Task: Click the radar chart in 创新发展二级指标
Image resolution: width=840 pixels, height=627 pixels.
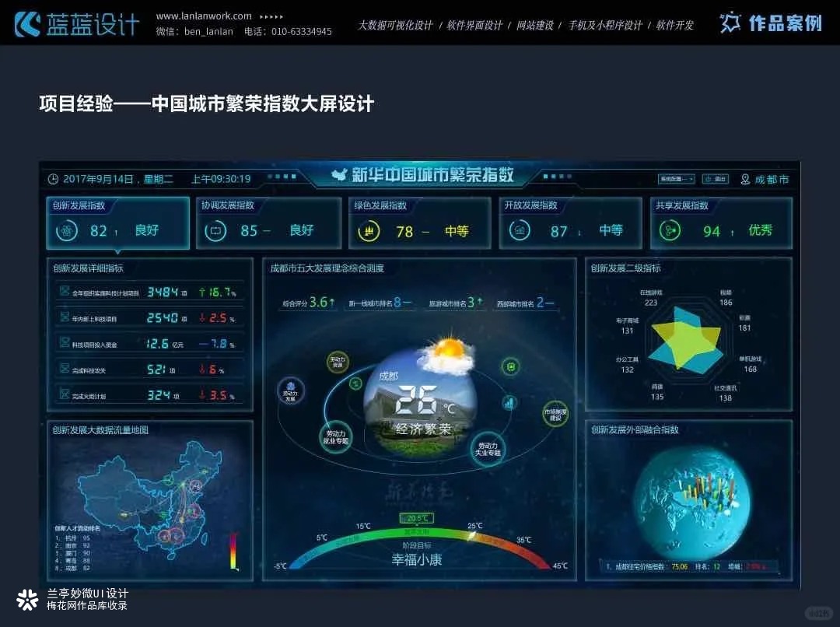Action: 686,340
